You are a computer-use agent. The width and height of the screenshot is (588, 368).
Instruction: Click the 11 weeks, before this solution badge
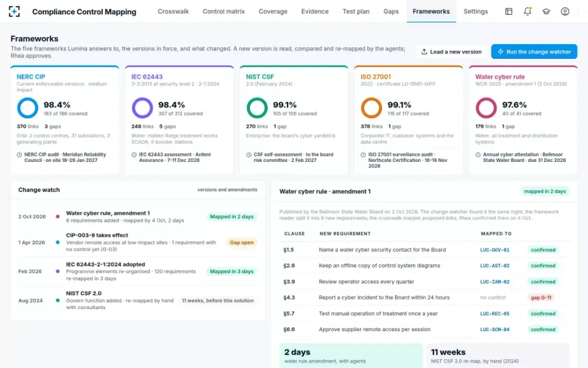[218, 300]
